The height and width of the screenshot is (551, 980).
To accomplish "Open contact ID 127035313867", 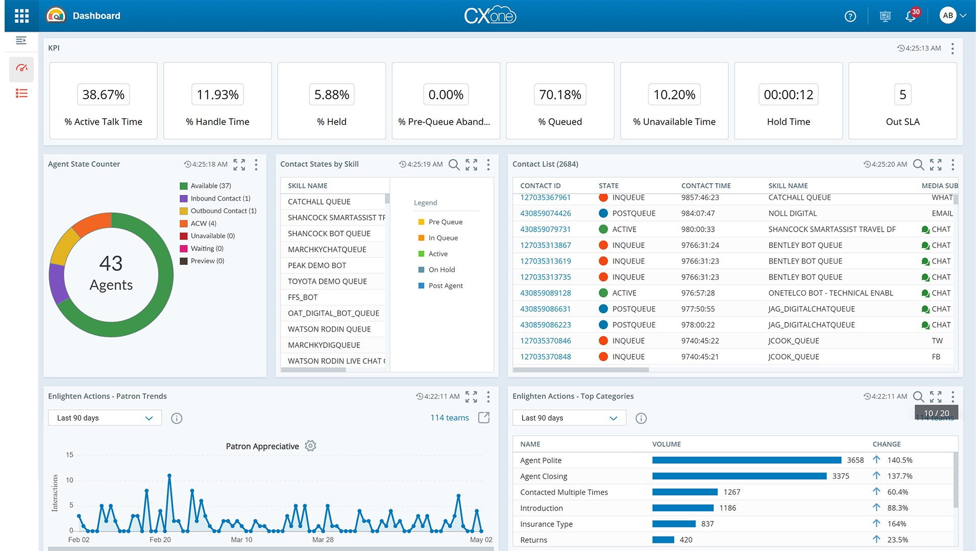I will click(x=546, y=245).
